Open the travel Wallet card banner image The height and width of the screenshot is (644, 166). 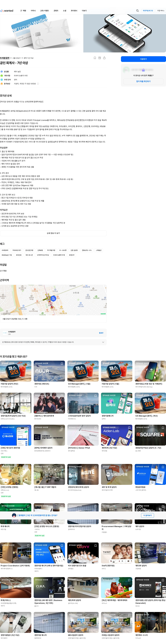41,33
